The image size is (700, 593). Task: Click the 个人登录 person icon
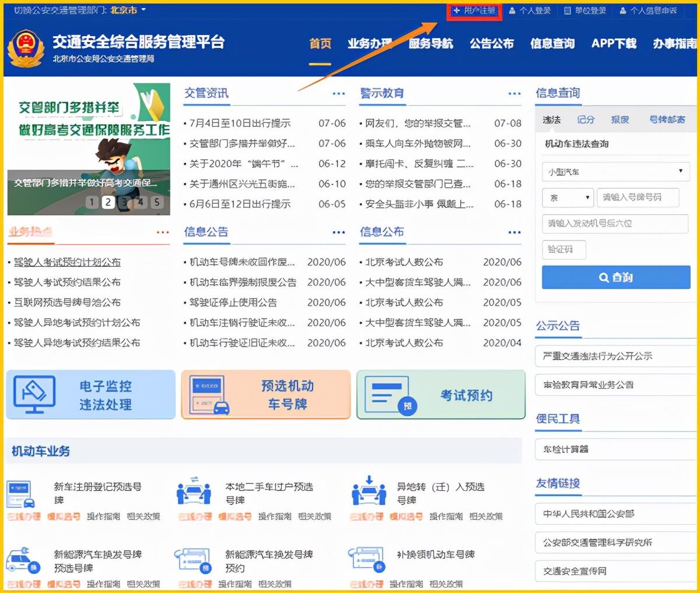tap(513, 10)
